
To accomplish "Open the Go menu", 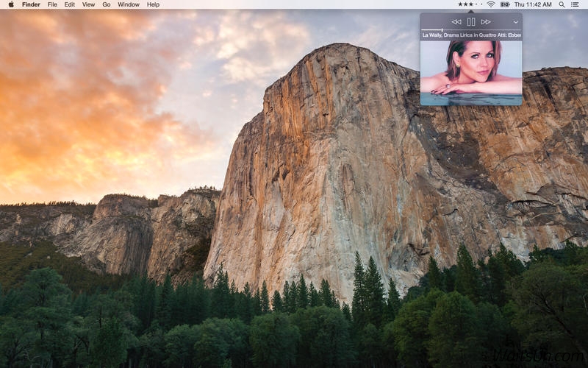I will pyautogui.click(x=106, y=4).
